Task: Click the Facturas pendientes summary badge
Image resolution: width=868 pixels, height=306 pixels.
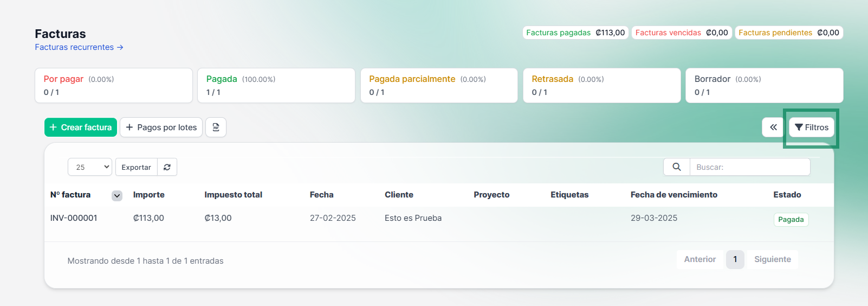Action: (789, 33)
